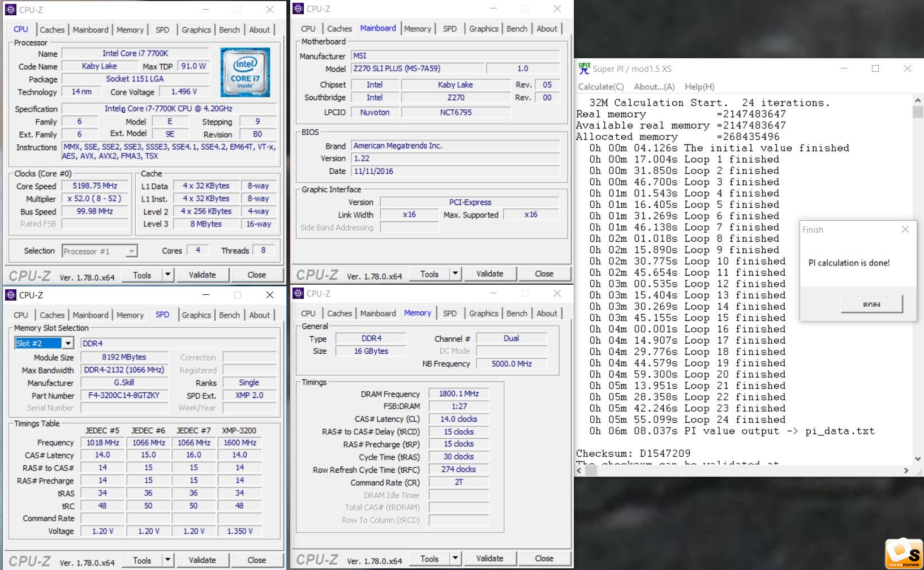
Task: Open the Tools dropdown arrow in the CPU window
Action: (167, 275)
